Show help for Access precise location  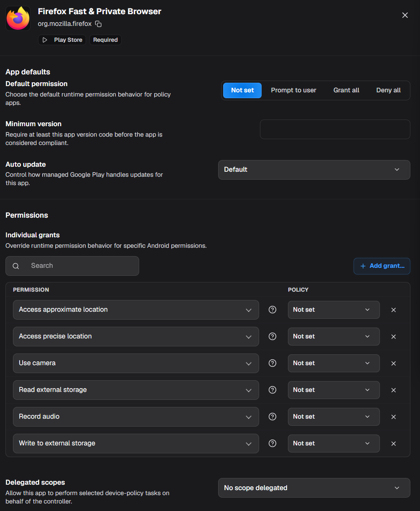click(x=272, y=336)
